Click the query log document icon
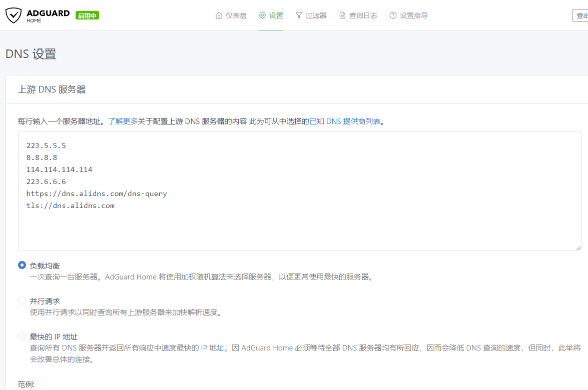Image resolution: width=588 pixels, height=390 pixels. 342,15
